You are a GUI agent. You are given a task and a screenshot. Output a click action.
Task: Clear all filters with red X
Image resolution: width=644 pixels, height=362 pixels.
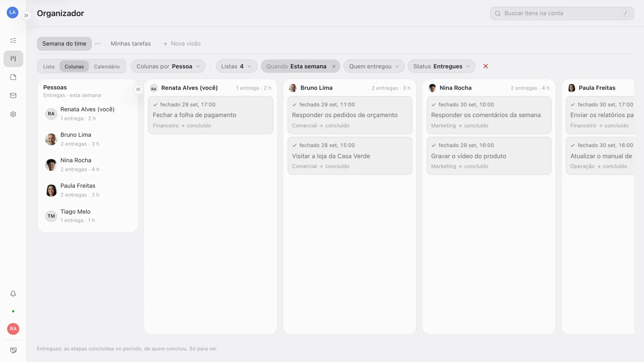coord(486,66)
